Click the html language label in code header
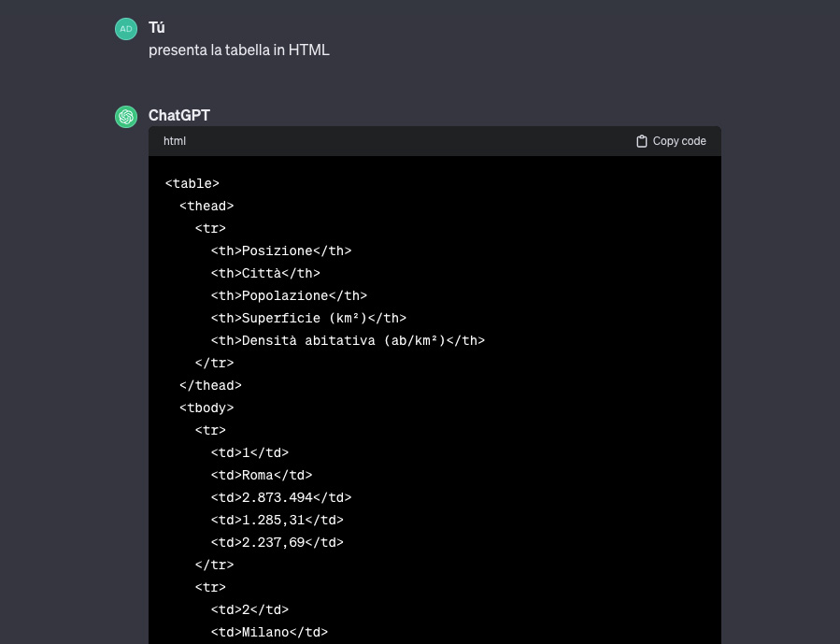840x644 pixels. [175, 141]
